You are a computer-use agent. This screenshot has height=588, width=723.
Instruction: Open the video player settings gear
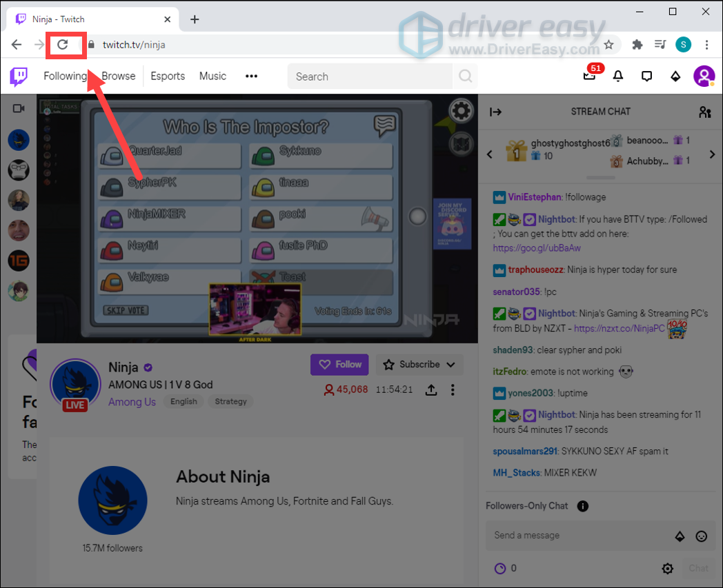(459, 110)
